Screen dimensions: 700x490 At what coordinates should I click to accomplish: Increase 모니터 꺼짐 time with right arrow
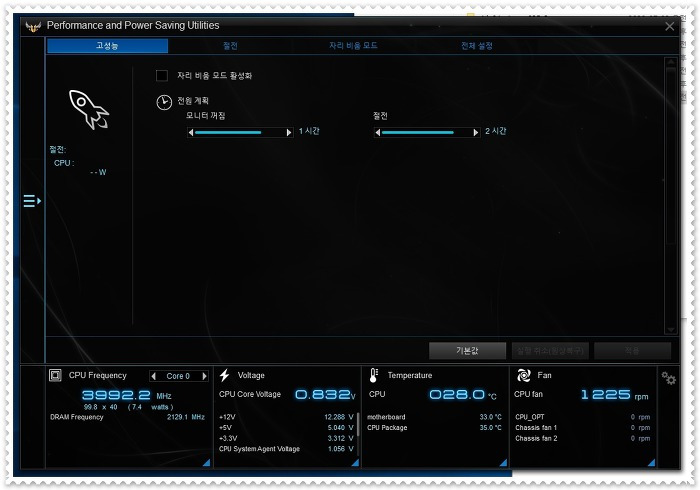pos(289,132)
